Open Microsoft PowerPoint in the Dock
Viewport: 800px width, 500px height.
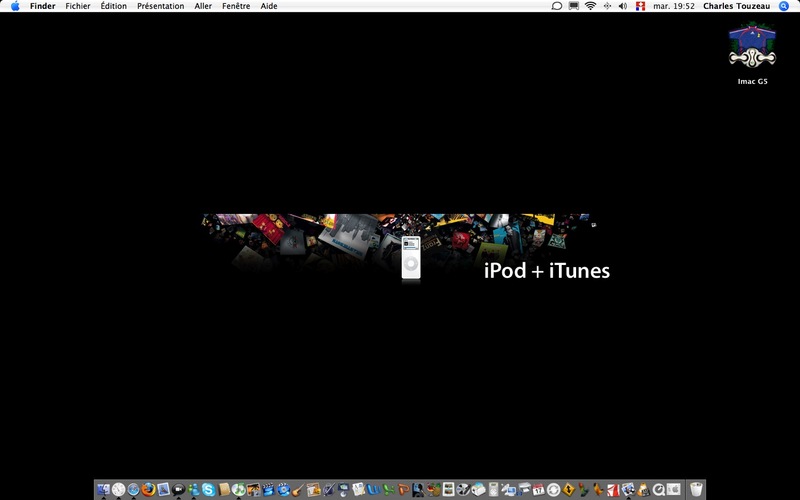[x=403, y=489]
